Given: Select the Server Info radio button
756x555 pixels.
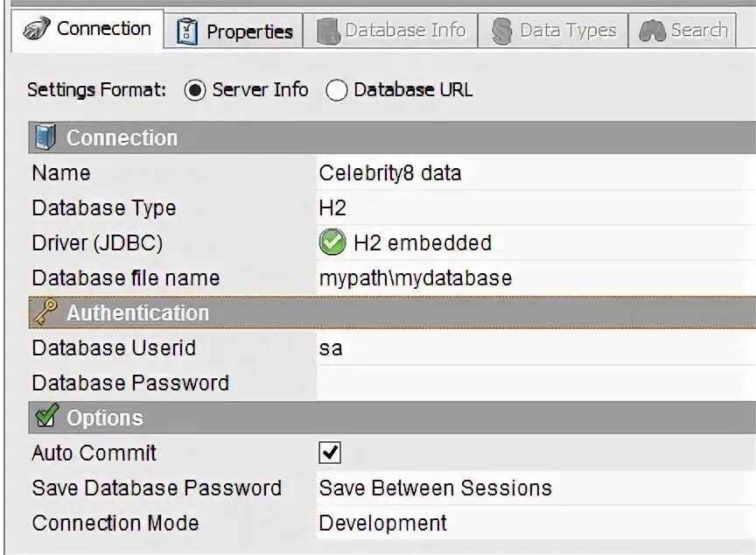Looking at the screenshot, I should (196, 90).
